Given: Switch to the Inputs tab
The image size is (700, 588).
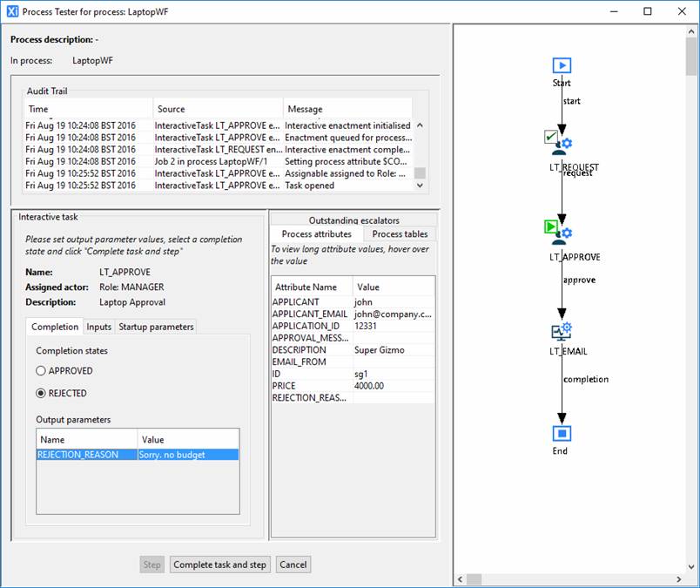Looking at the screenshot, I should tap(98, 327).
